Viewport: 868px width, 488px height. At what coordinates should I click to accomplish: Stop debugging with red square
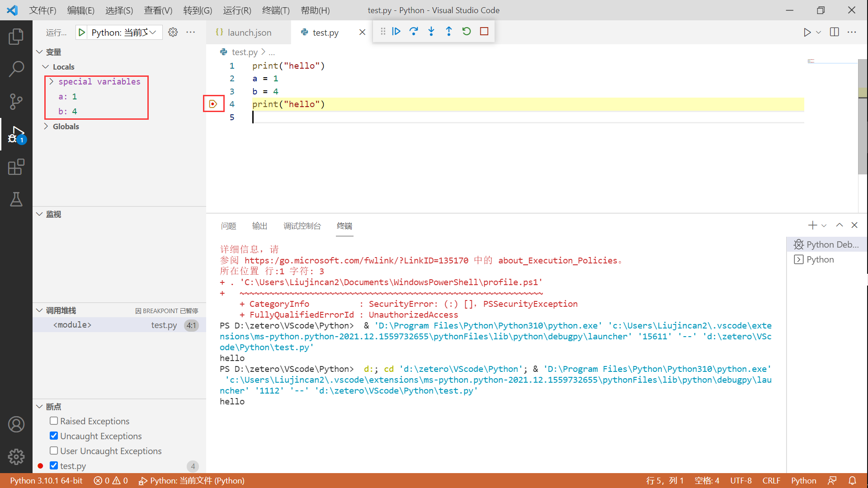484,31
